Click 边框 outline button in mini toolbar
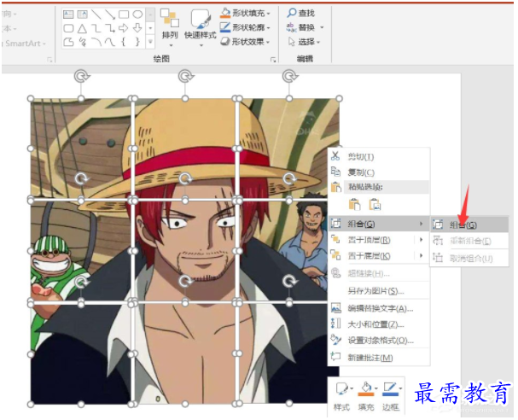Screen dimensions: 518x420 (x=392, y=397)
